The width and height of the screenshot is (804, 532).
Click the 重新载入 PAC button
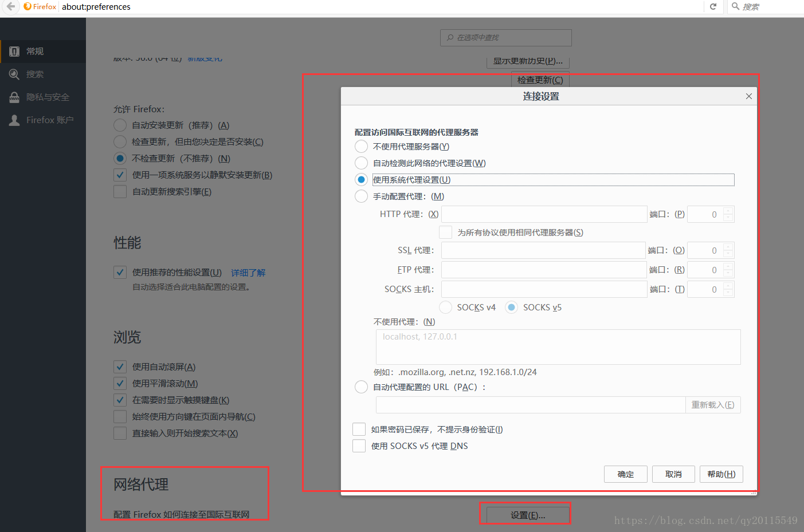click(x=713, y=405)
